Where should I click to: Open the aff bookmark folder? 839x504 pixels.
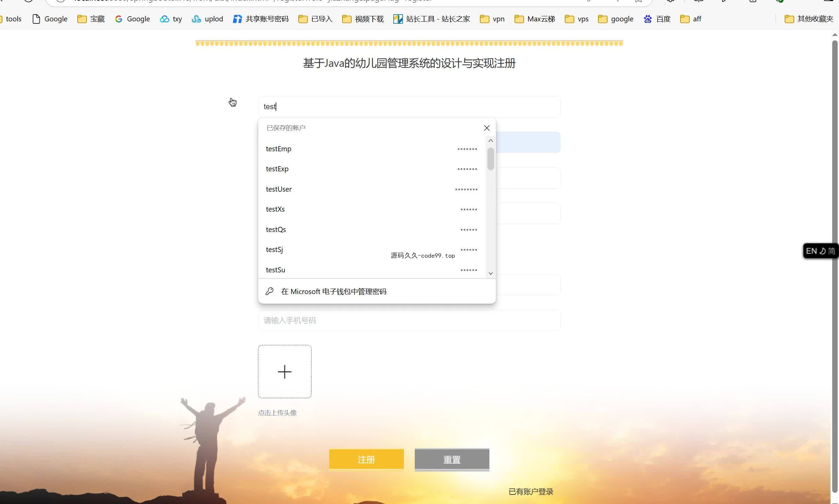point(691,19)
